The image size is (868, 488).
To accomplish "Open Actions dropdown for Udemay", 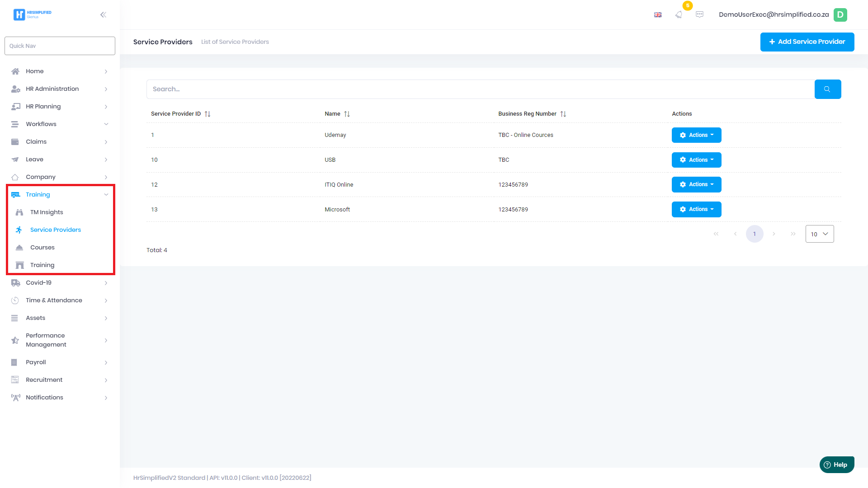I will coord(696,135).
